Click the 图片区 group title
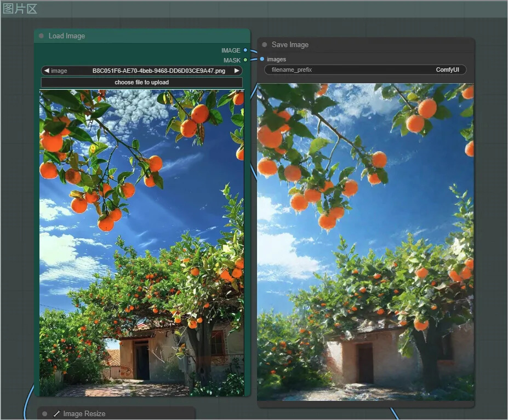The width and height of the screenshot is (508, 420). tap(20, 9)
